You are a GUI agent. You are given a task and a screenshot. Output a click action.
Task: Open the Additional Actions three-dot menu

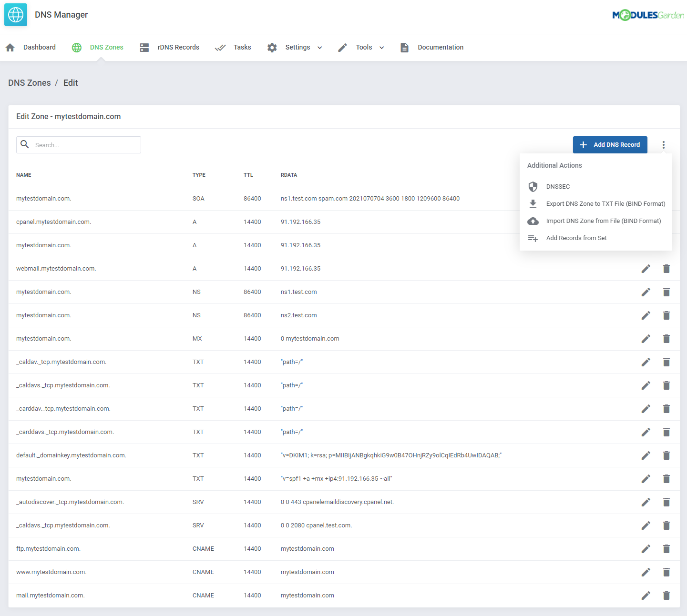663,144
